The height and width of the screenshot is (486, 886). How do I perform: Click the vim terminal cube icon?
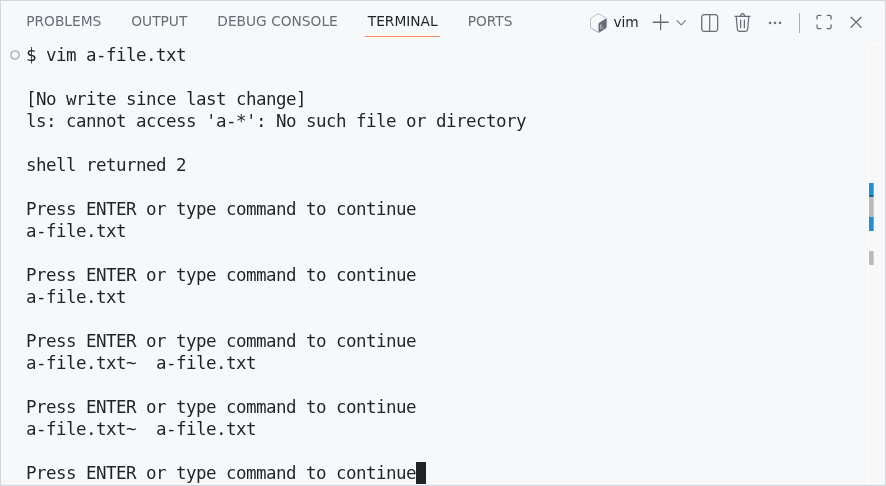599,22
